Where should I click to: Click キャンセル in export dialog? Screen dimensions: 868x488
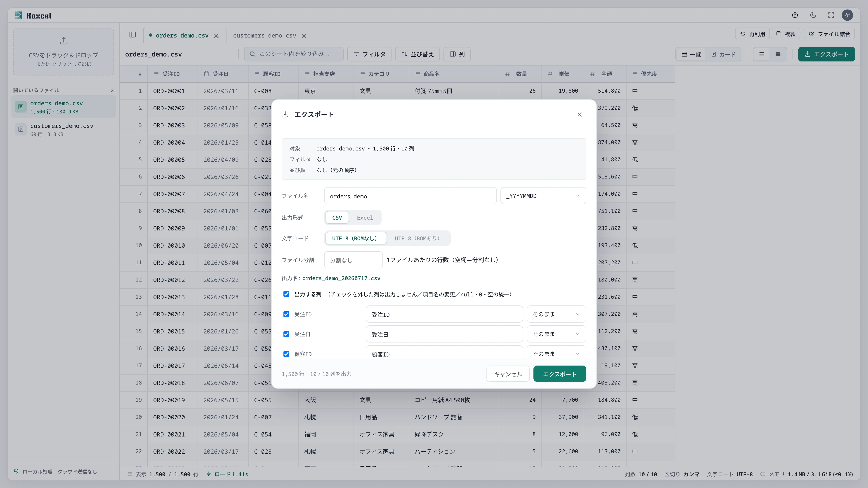(x=508, y=374)
